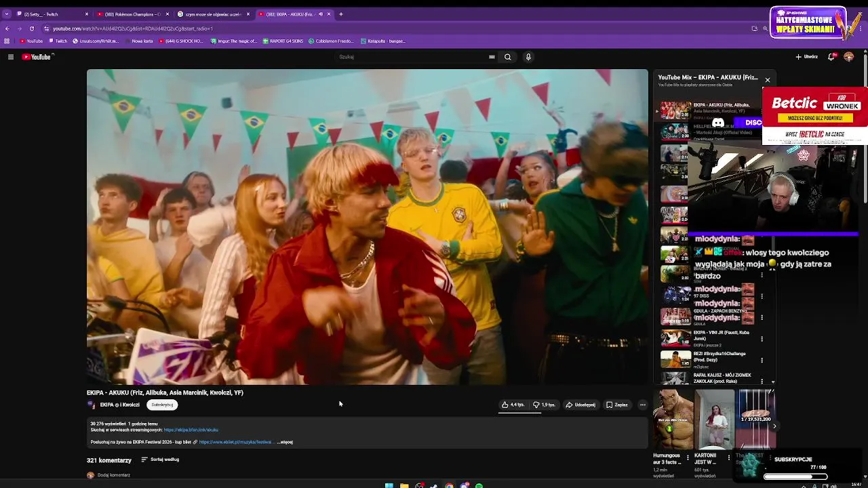Open the YouTube hamburger guide menu

pyautogui.click(x=11, y=57)
